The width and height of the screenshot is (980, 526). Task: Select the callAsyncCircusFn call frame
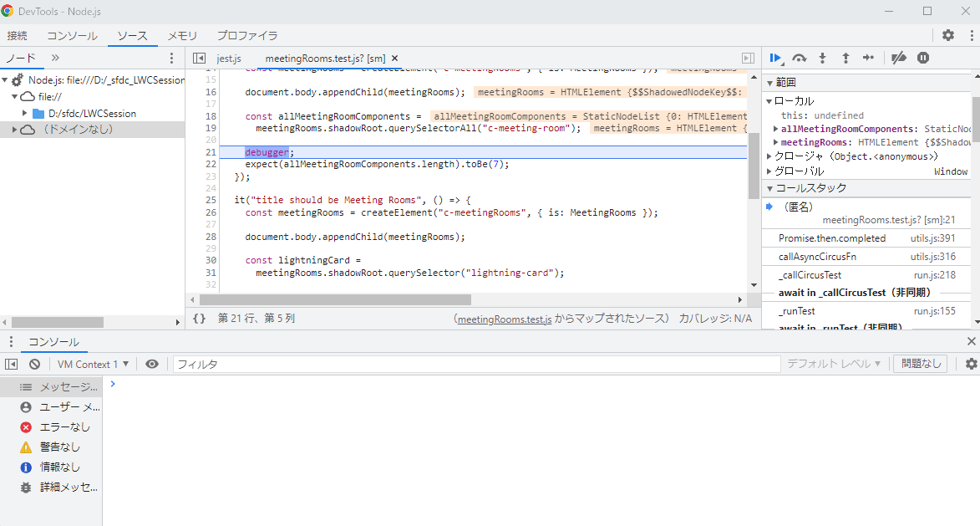tap(866, 257)
